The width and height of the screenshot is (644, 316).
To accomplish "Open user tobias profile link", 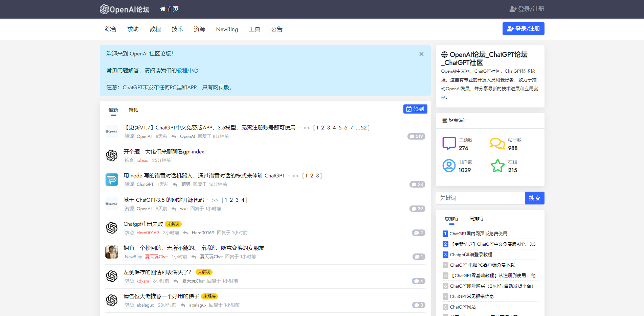I will coord(142,161).
